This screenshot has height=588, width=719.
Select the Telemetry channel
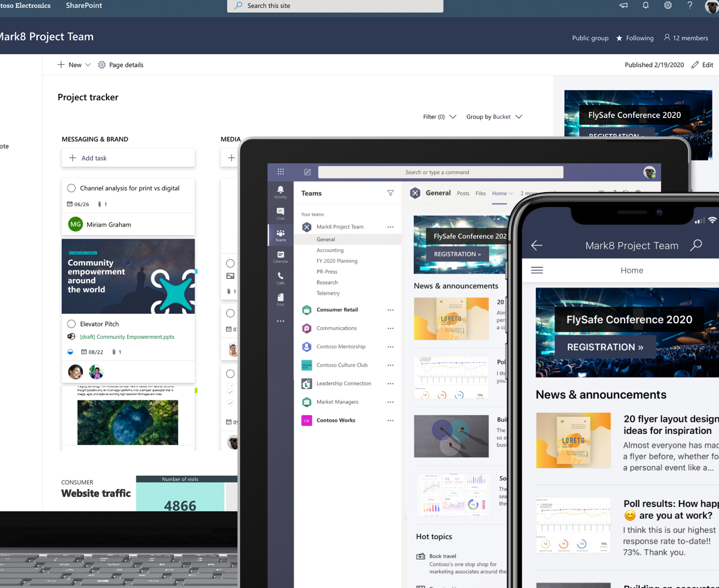[328, 293]
